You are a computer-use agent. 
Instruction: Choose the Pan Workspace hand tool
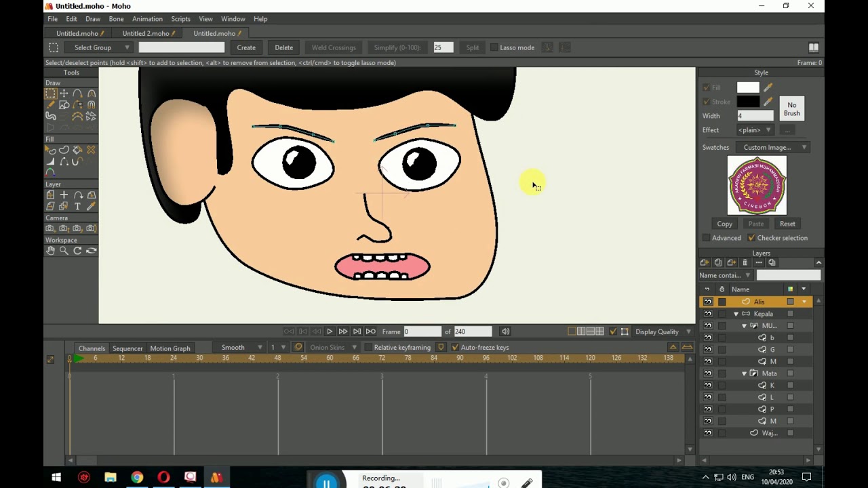[50, 251]
